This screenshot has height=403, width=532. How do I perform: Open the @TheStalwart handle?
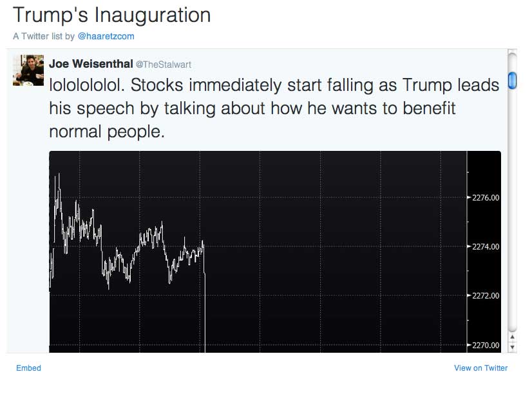tap(162, 64)
